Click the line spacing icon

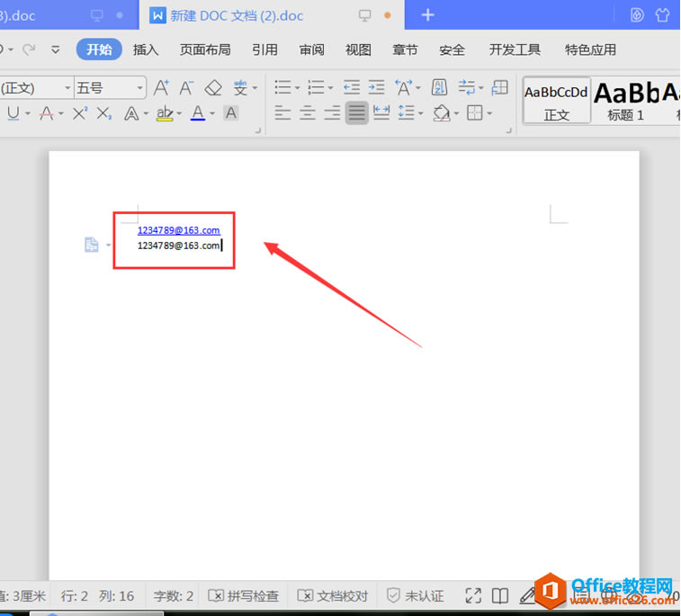point(406,113)
